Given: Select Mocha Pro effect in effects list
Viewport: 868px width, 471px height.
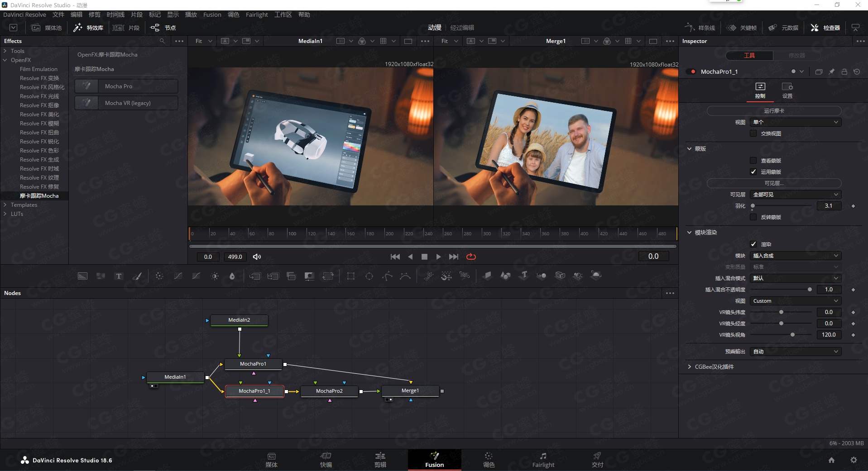Looking at the screenshot, I should (126, 86).
